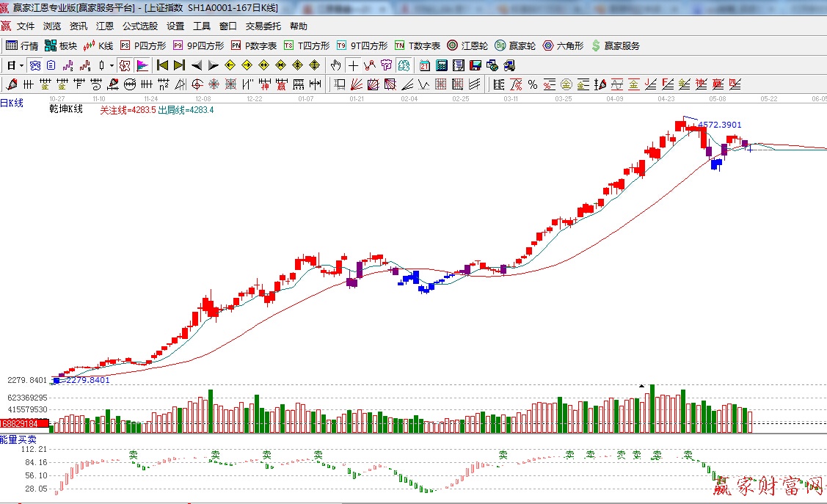Screen dimensions: 827x504
Task: Toggle the 乾坤K线 indicator toolbar button
Action: (125, 65)
